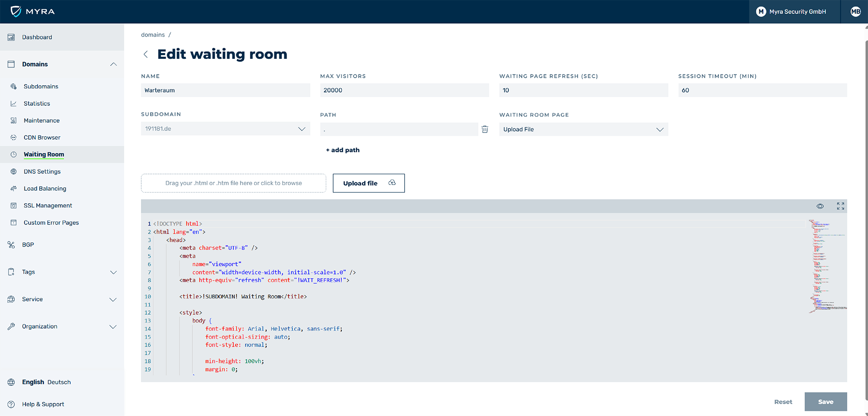Viewport: 868px width, 416px height.
Task: Expand the Tags section chevron
Action: (x=114, y=272)
